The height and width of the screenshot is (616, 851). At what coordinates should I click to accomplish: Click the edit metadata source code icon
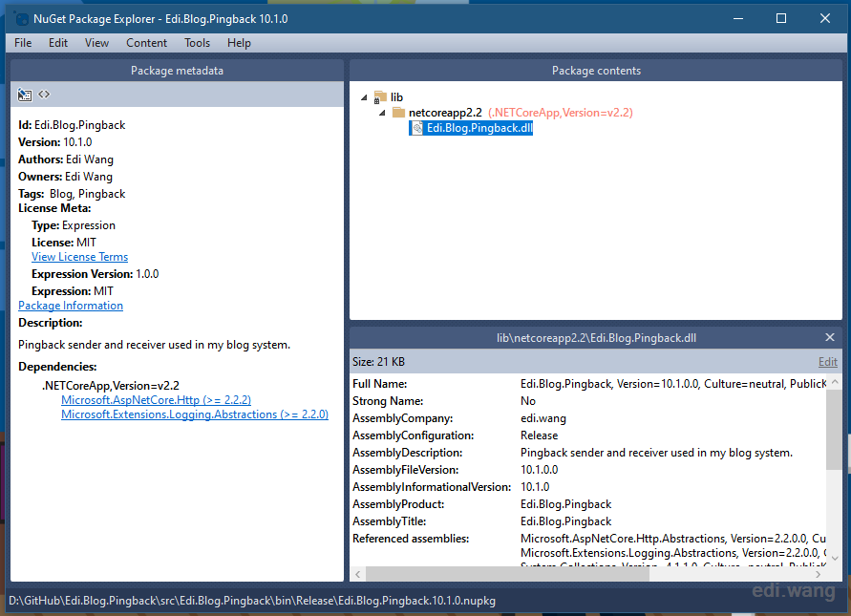[x=44, y=95]
